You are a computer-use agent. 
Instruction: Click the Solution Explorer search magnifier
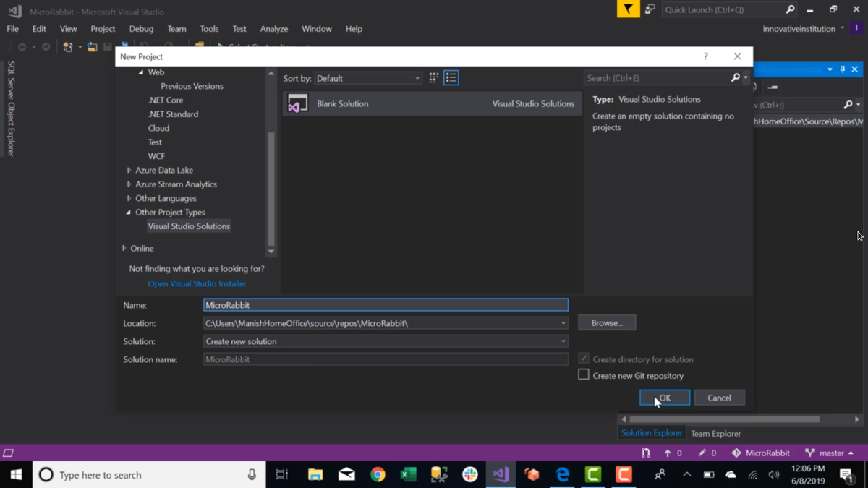tap(848, 105)
